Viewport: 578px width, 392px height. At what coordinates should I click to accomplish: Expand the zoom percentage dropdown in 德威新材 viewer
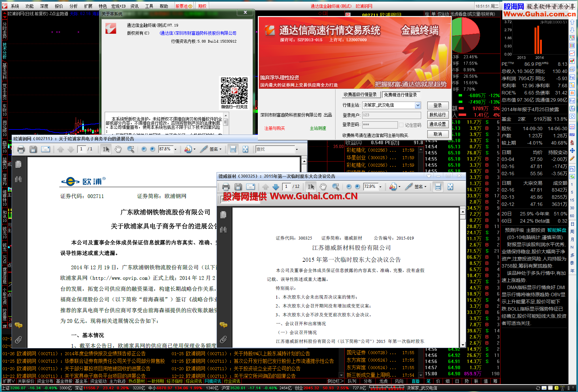click(381, 187)
